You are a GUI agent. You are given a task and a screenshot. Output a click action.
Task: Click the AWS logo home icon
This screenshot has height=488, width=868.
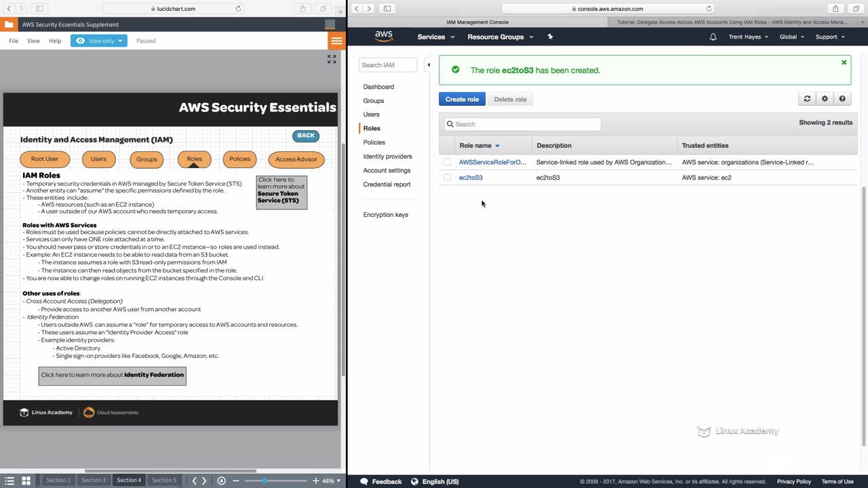(384, 37)
